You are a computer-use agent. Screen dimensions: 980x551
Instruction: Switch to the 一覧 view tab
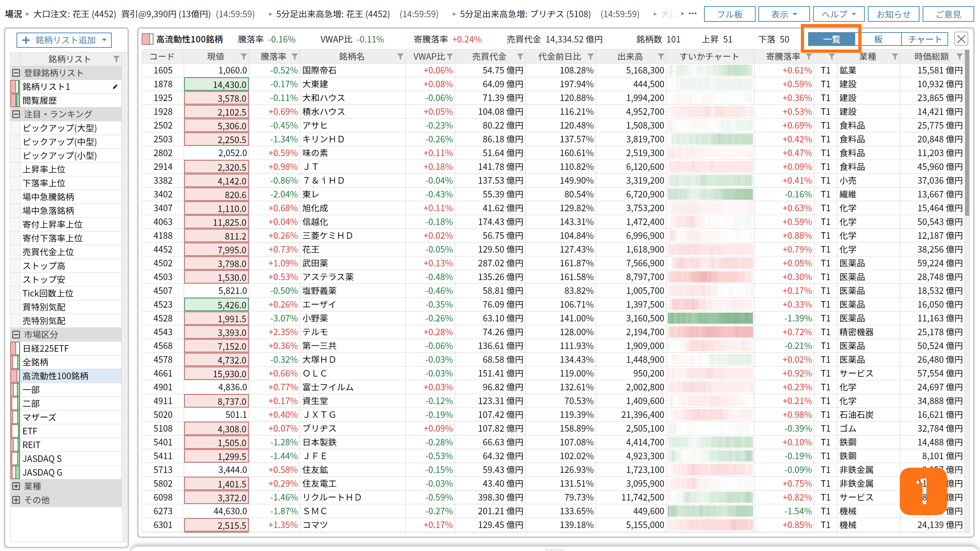[831, 39]
